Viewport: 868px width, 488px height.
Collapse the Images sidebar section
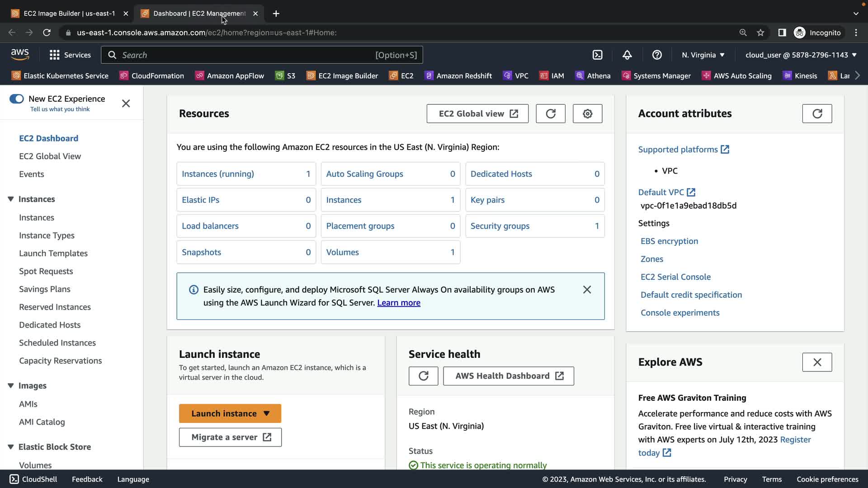(x=11, y=386)
